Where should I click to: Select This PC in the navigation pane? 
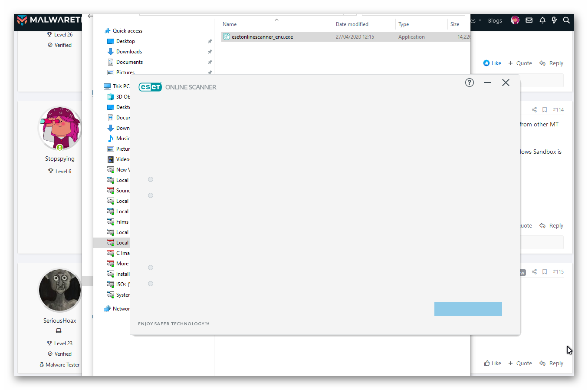click(x=116, y=86)
